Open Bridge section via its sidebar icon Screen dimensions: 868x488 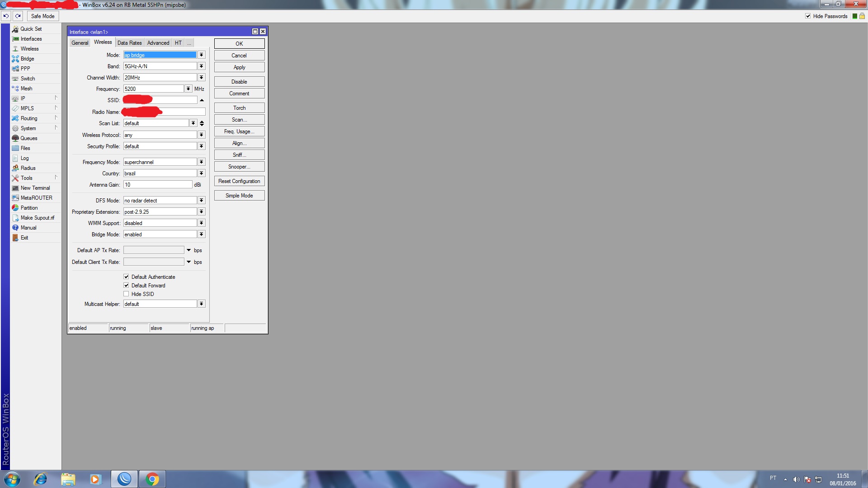pos(15,59)
